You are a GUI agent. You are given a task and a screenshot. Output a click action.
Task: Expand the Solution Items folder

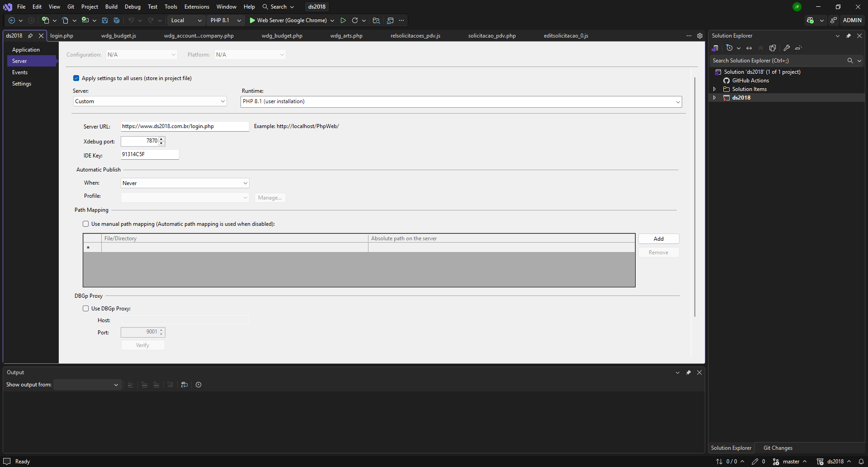[714, 89]
